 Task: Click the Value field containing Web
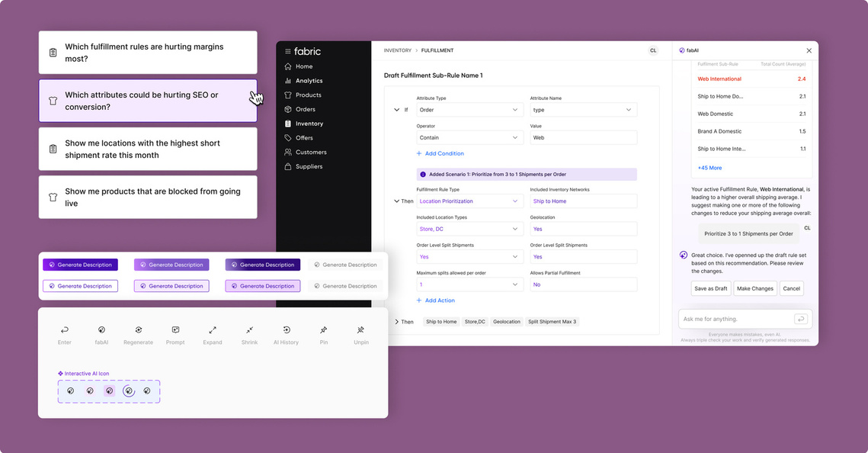tap(584, 137)
